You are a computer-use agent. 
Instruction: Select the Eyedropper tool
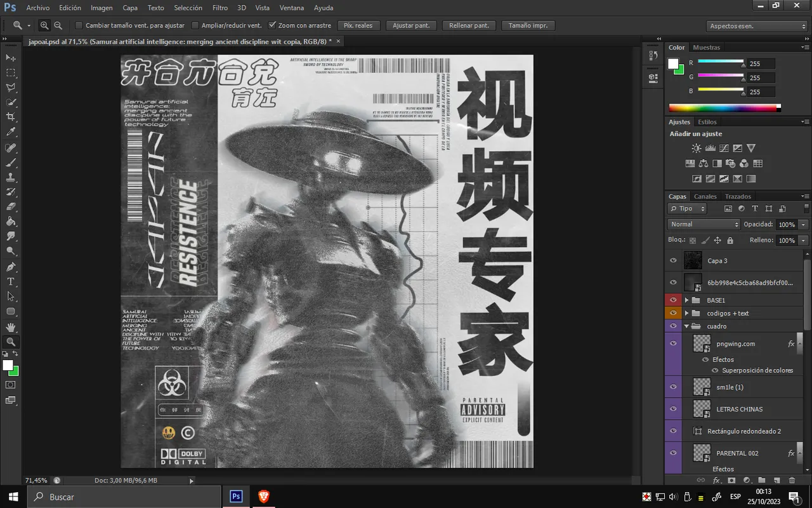[11, 132]
